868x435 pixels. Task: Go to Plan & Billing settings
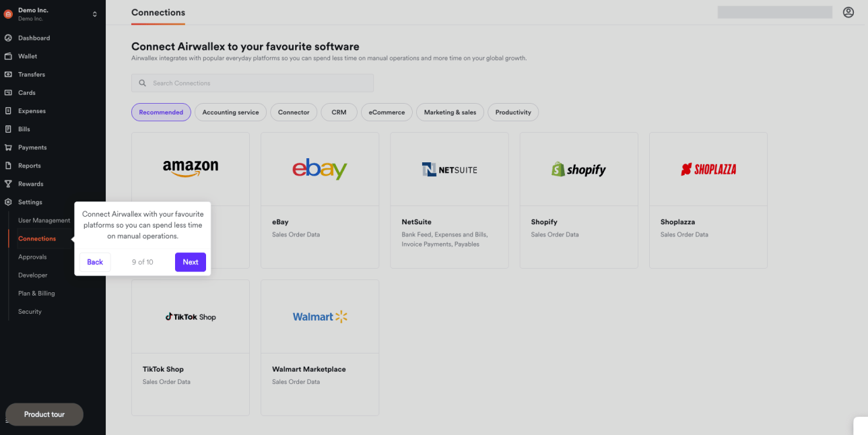coord(36,293)
